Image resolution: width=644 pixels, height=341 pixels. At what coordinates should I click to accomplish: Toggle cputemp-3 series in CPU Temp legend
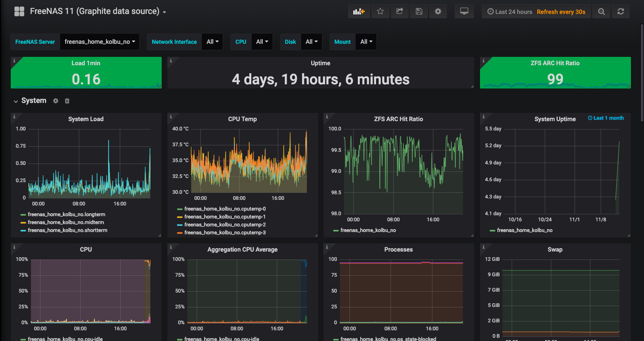[x=225, y=232]
